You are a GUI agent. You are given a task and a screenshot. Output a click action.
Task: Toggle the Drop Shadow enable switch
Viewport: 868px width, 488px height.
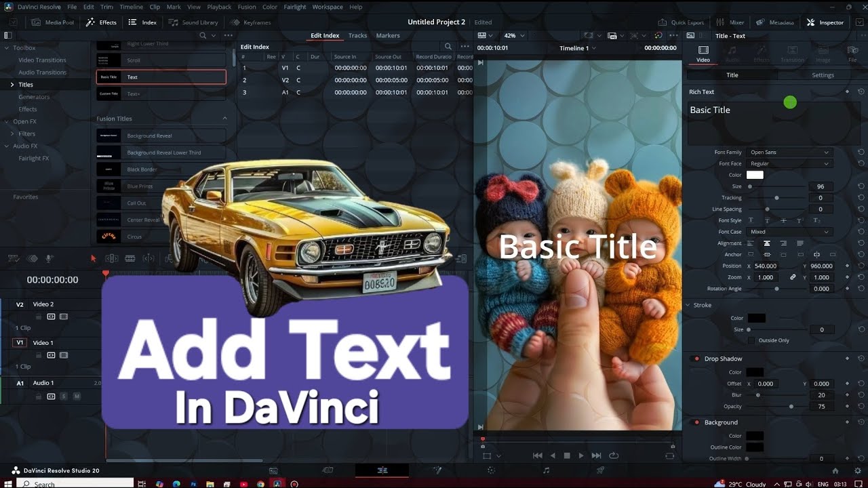695,359
